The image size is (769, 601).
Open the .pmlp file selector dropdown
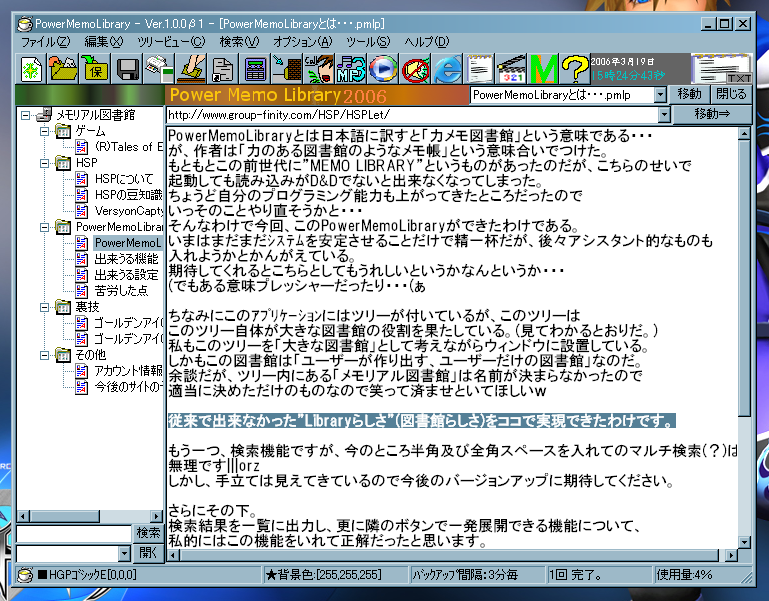(660, 95)
